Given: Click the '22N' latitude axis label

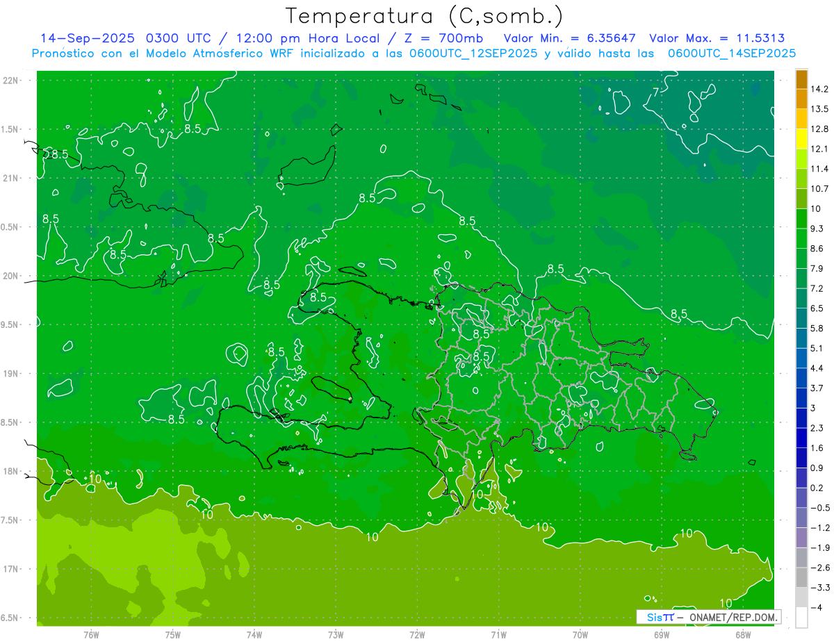Looking at the screenshot, I should click(12, 80).
